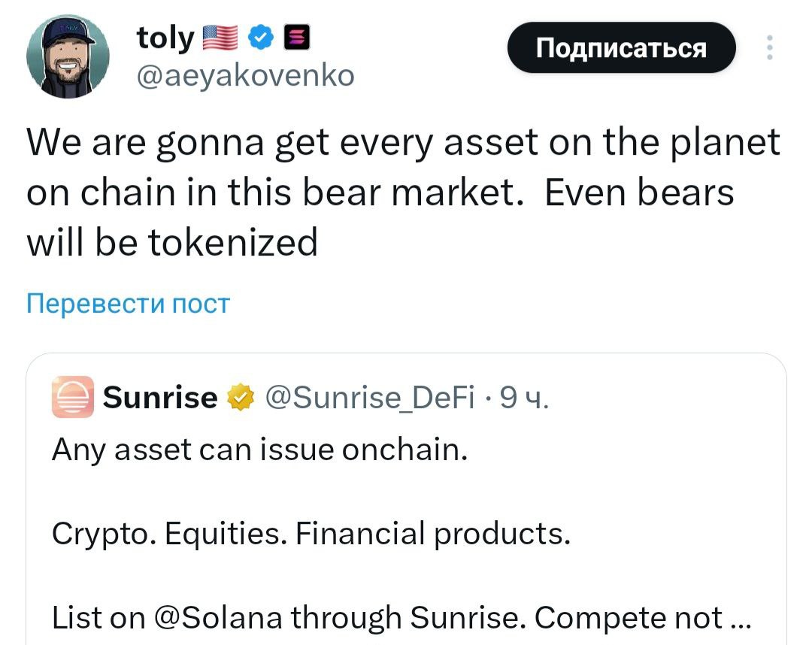The width and height of the screenshot is (812, 645).
Task: Click "Crypto. Equities. Financial products." line
Action: coord(311,534)
